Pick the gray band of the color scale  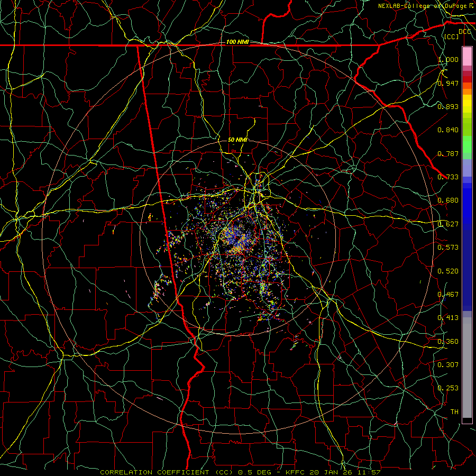(x=467, y=368)
